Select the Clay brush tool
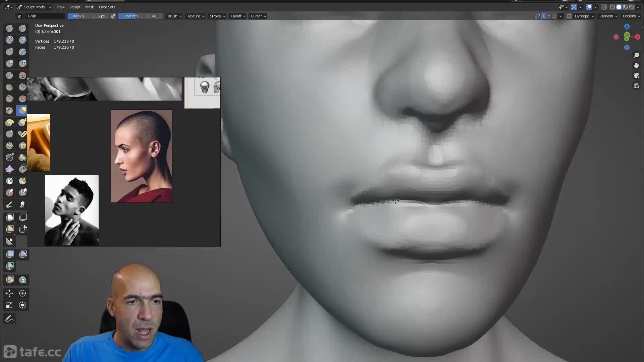The width and height of the screenshot is (644, 362). [x=9, y=40]
